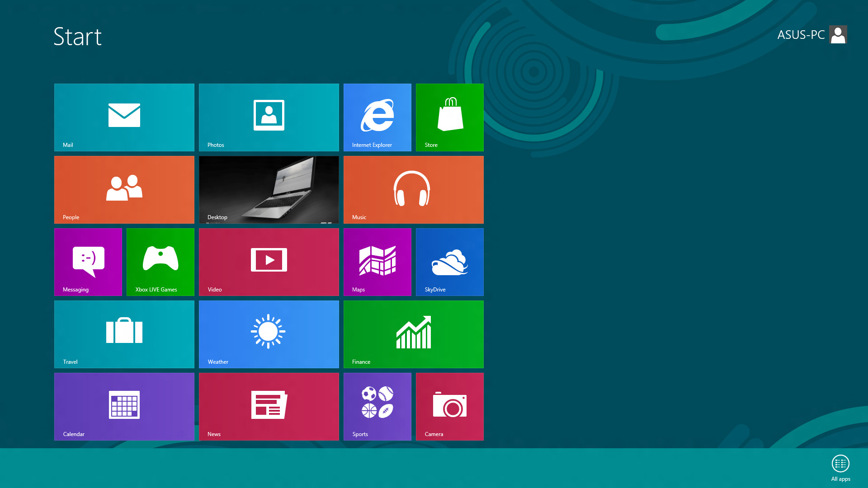
Task: Open the News app
Action: coord(269,406)
